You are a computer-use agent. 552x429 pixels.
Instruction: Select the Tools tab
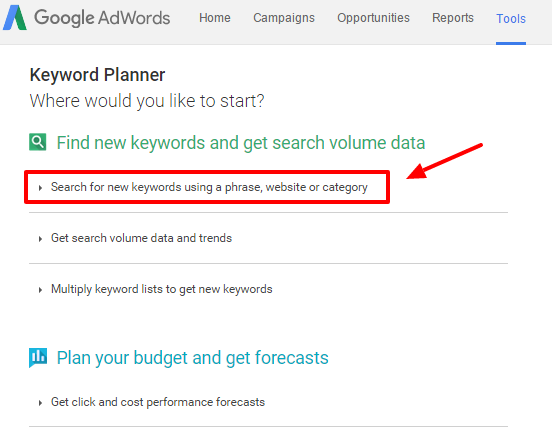point(511,18)
